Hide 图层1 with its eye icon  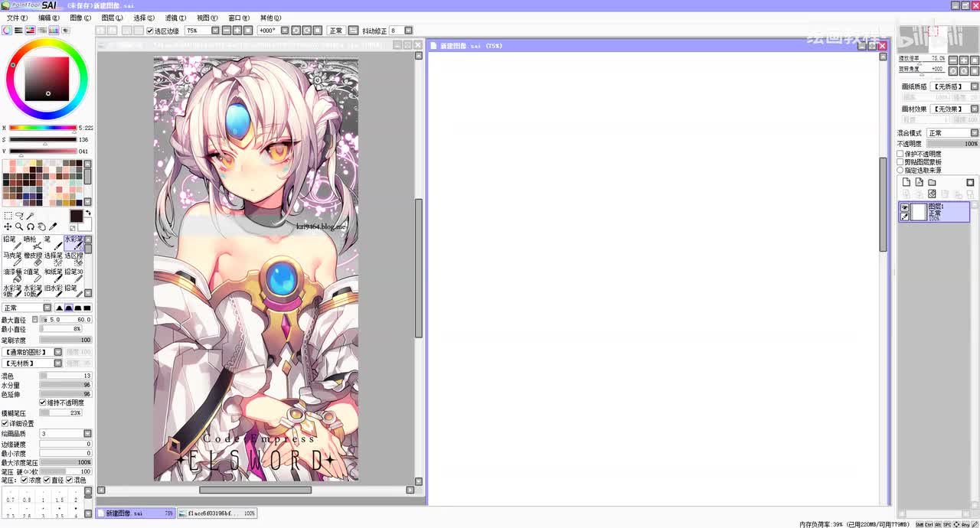point(904,207)
